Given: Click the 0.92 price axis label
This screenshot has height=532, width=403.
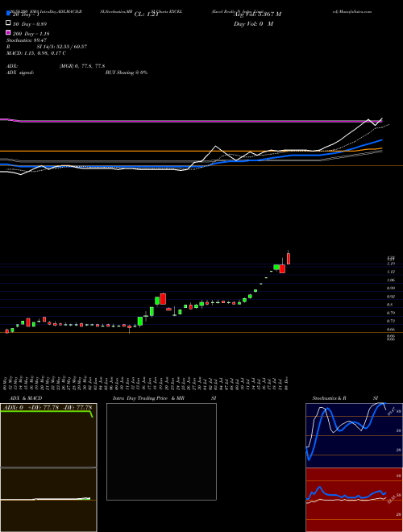Looking at the screenshot, I should 391,296.
